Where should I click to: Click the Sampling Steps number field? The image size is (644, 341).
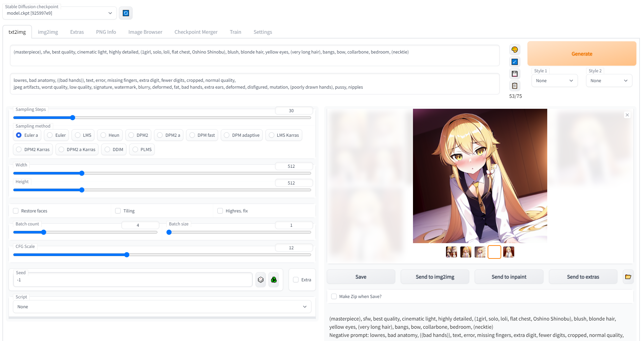[294, 110]
